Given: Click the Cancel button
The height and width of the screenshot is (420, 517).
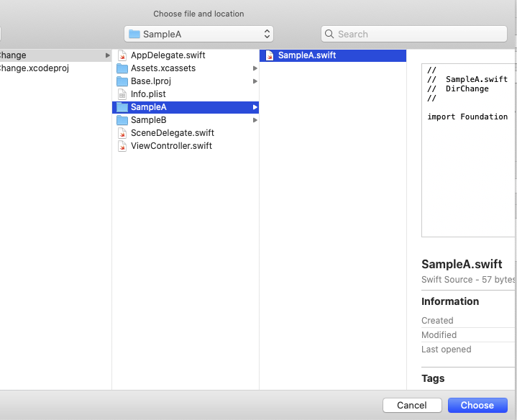Looking at the screenshot, I should pos(412,405).
